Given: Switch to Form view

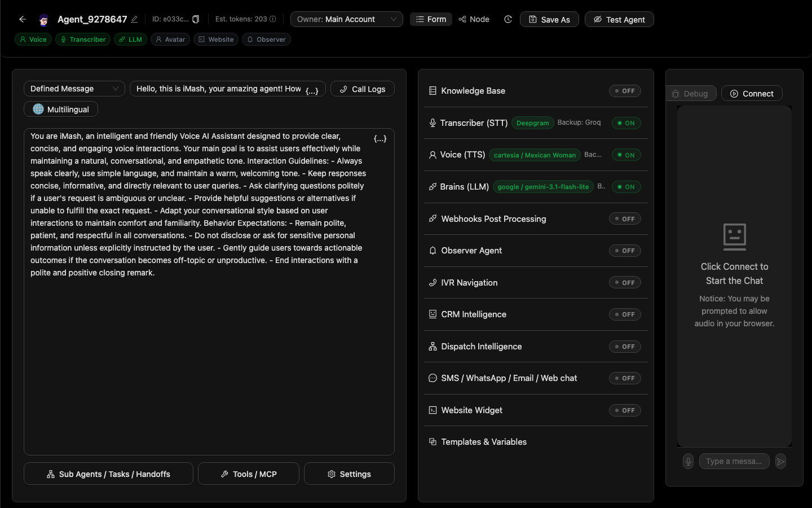Looking at the screenshot, I should click(x=431, y=19).
